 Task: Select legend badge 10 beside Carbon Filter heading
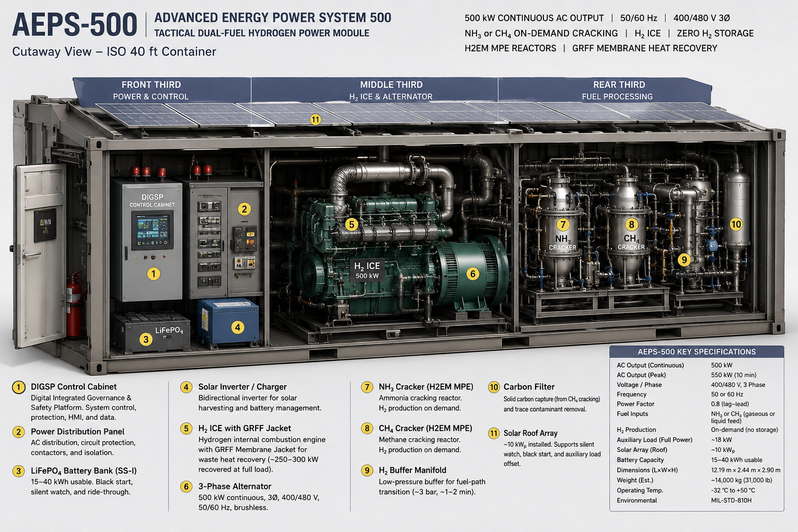tap(494, 387)
